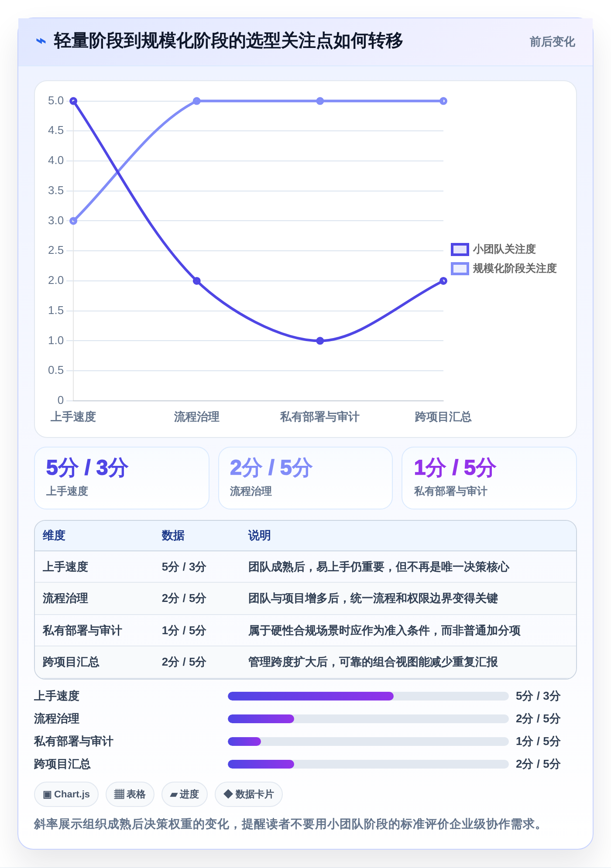Click 规模化 data point at 私有部署与审计 (5.0)

(320, 101)
